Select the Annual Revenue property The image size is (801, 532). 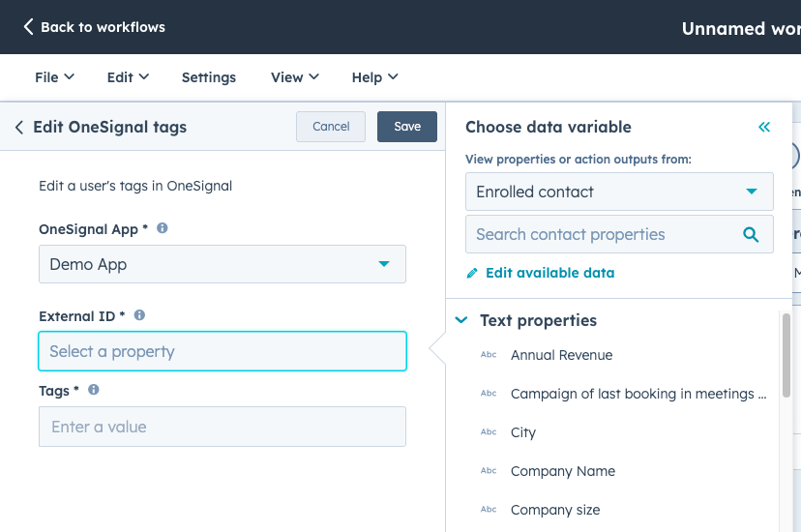click(x=561, y=355)
